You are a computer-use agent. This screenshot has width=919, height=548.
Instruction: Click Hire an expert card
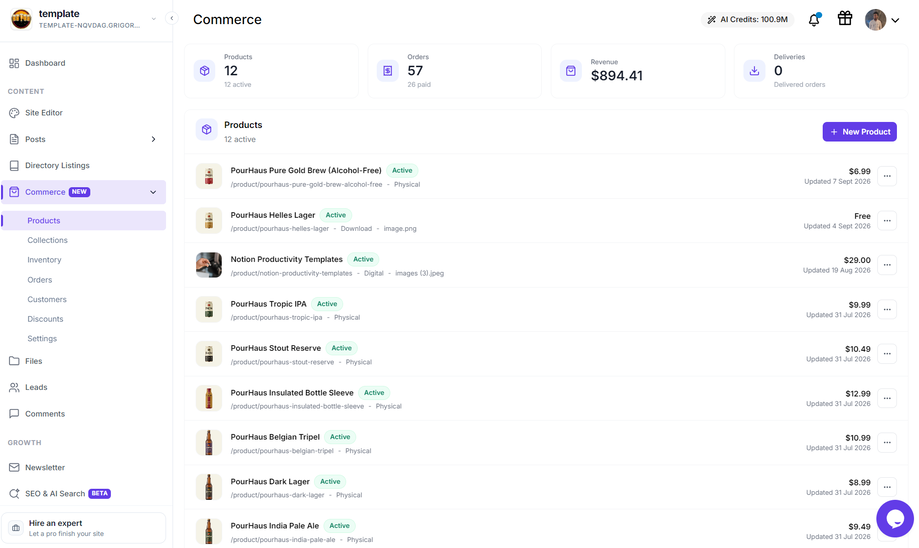[83, 527]
